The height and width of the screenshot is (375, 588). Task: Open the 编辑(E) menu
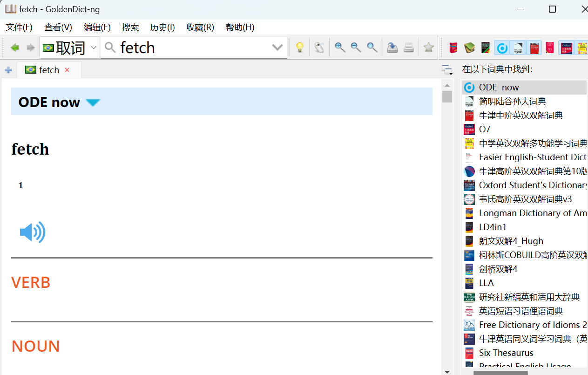(x=97, y=27)
